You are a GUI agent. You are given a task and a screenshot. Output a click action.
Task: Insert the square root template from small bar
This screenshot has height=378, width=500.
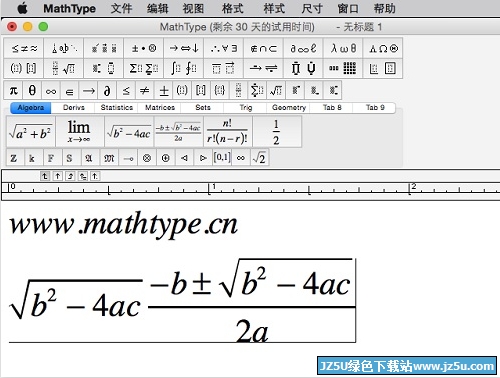(276, 90)
